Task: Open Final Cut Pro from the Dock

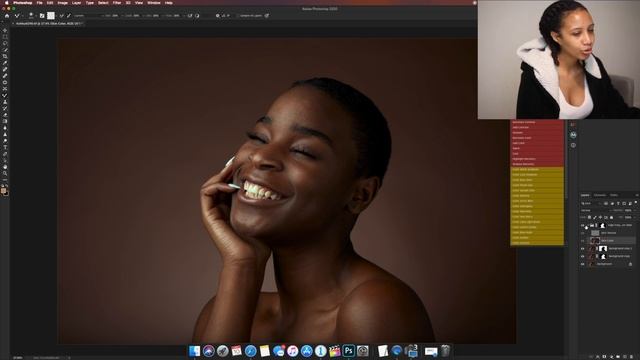Action: click(334, 351)
